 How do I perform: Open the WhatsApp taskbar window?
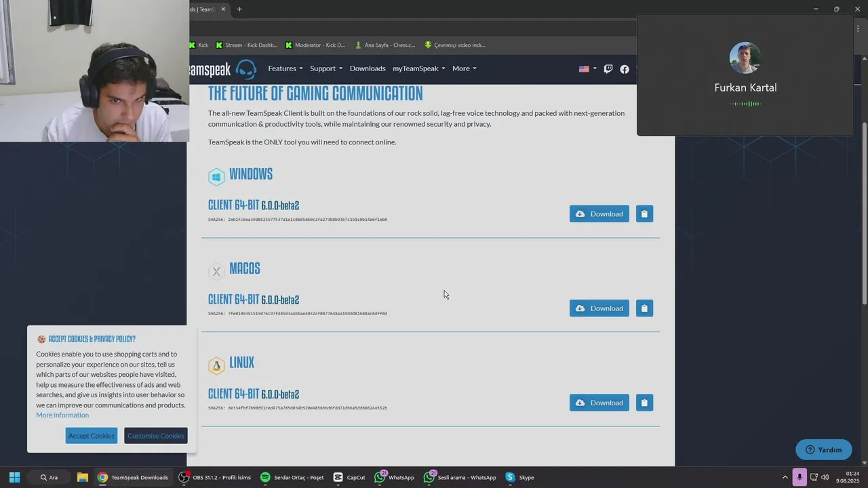pos(395,477)
